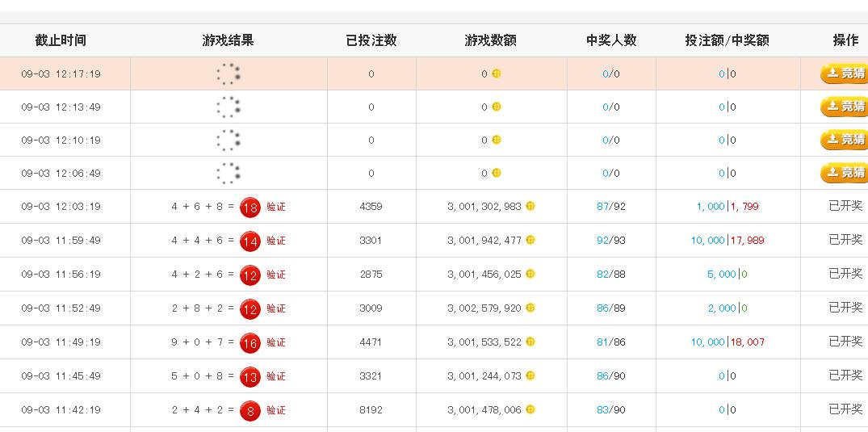
Task: Click 竞猜 button for 12:17:19 round
Action: (845, 73)
